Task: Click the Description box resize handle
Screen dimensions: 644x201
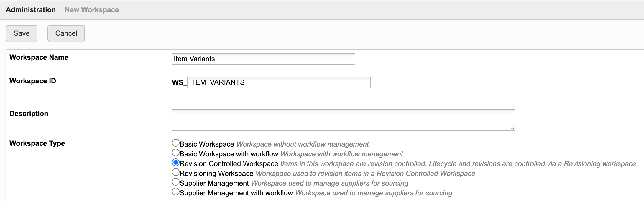Action: (512, 128)
